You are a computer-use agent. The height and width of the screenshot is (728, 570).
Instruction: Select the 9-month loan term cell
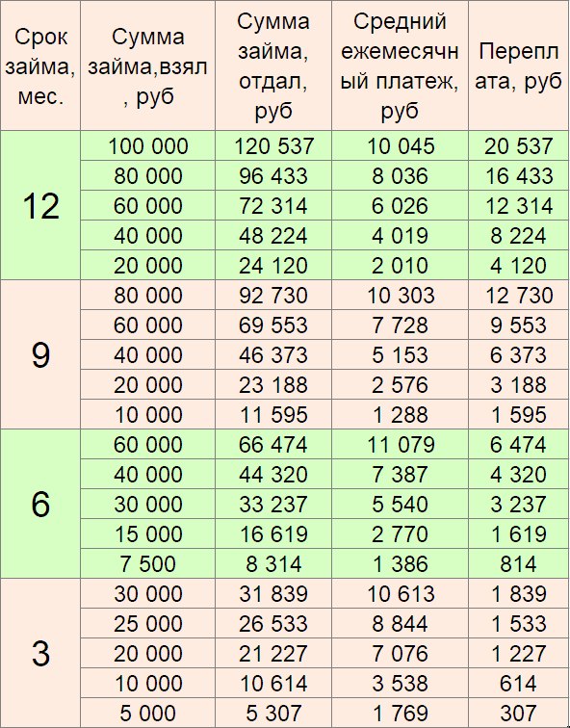click(40, 354)
